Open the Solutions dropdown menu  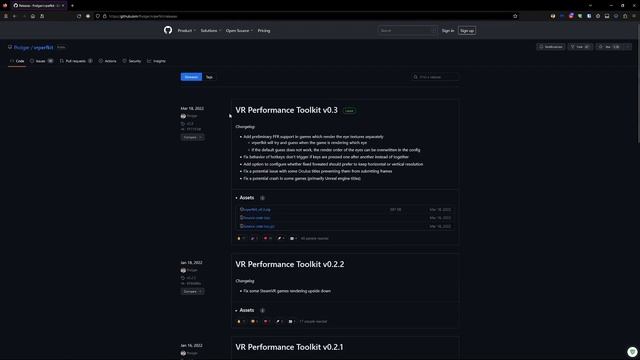pyautogui.click(x=210, y=31)
